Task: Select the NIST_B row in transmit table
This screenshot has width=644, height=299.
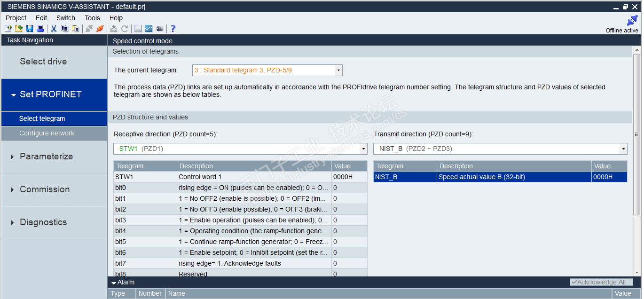Action: coord(500,177)
